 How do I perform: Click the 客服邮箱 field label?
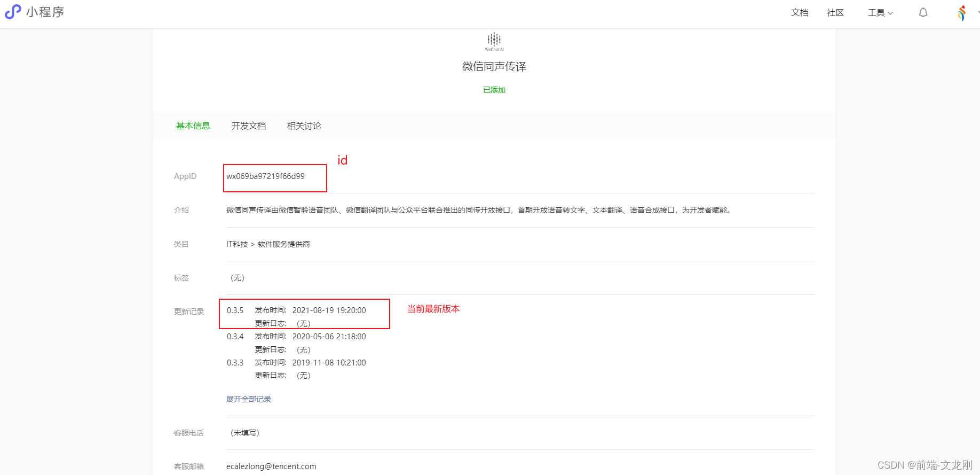click(189, 466)
